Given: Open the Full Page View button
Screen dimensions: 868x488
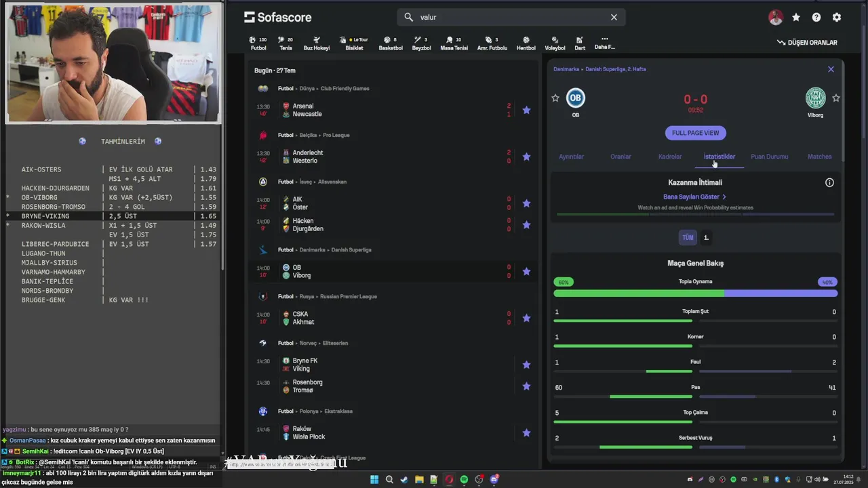Looking at the screenshot, I should 695,133.
